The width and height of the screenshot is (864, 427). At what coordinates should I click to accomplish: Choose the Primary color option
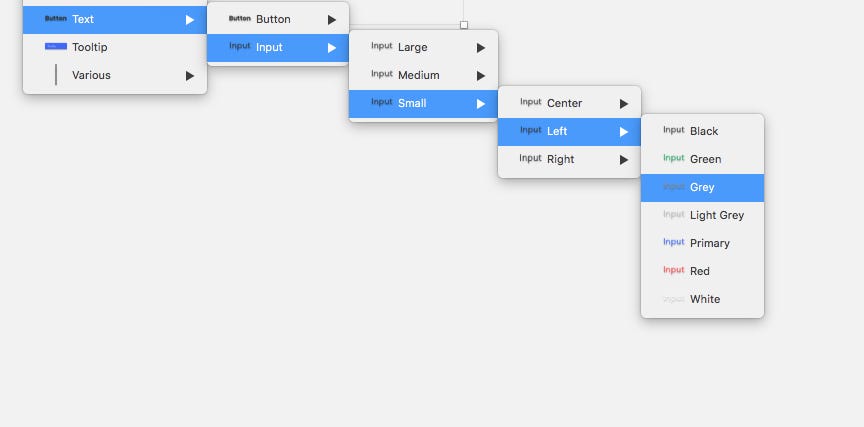click(702, 244)
